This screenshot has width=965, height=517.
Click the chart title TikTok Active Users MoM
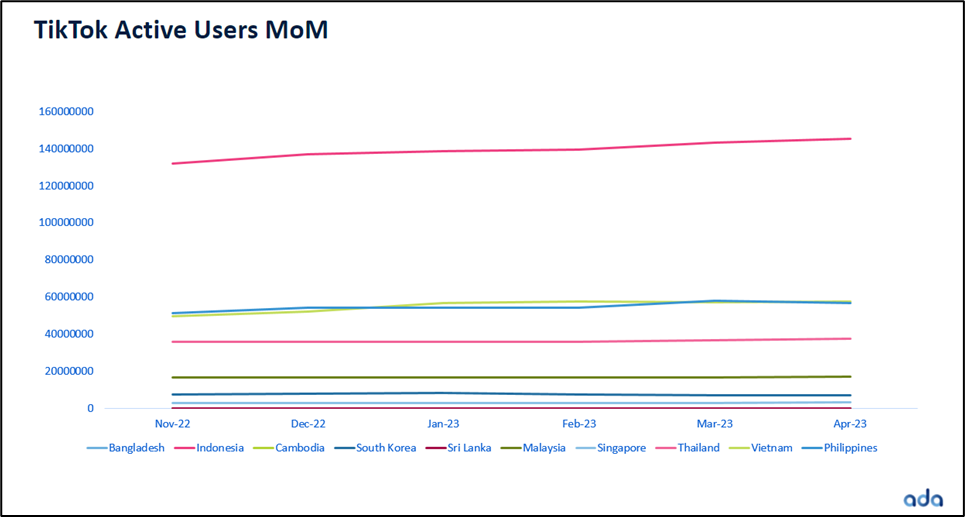pos(181,31)
